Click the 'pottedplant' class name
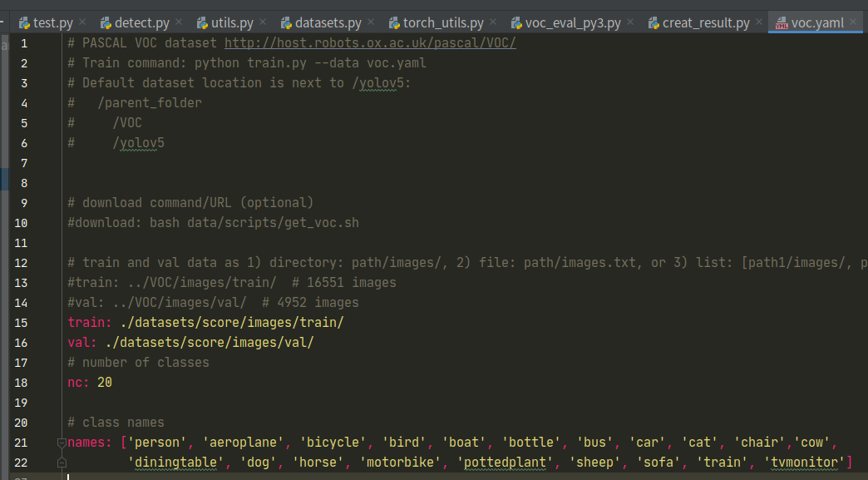The height and width of the screenshot is (480, 868). tap(505, 462)
